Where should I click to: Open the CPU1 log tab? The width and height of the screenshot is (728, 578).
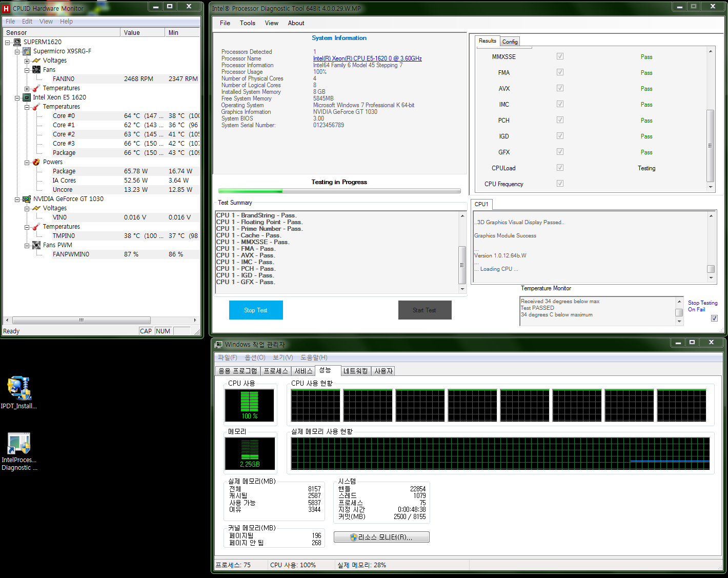coord(481,204)
